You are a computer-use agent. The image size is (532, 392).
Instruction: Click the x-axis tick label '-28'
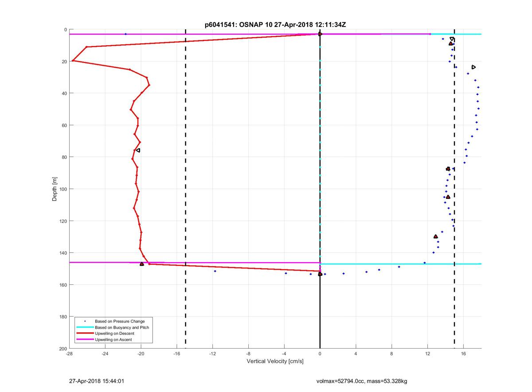click(x=69, y=354)
